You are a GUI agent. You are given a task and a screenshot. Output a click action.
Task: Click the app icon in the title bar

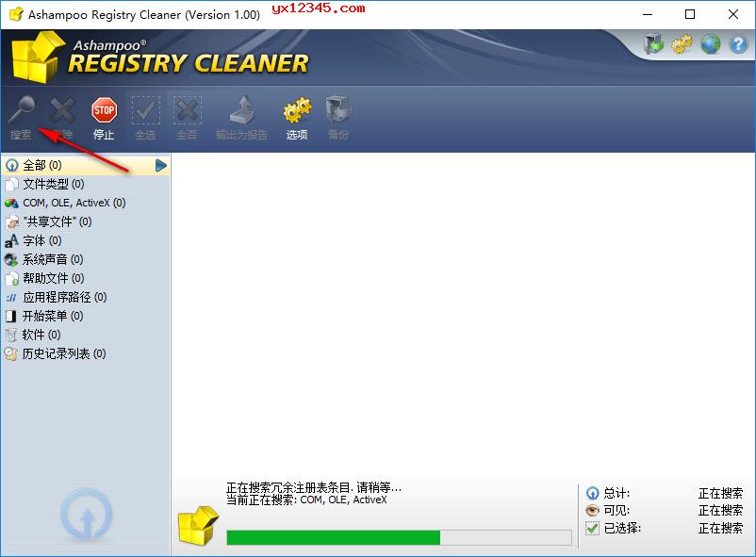[16, 14]
